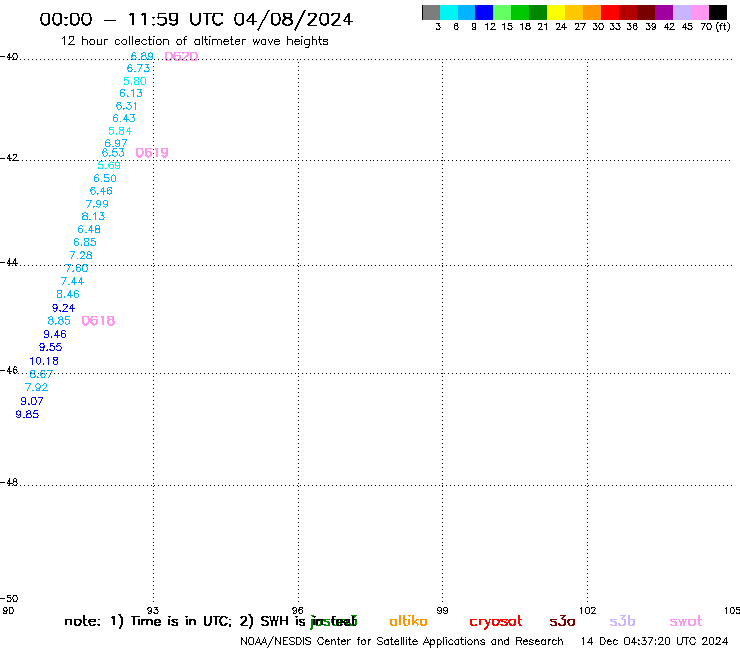Screen dimensions: 740x650
Task: Click the 7.60 wave height value
Action: point(76,269)
